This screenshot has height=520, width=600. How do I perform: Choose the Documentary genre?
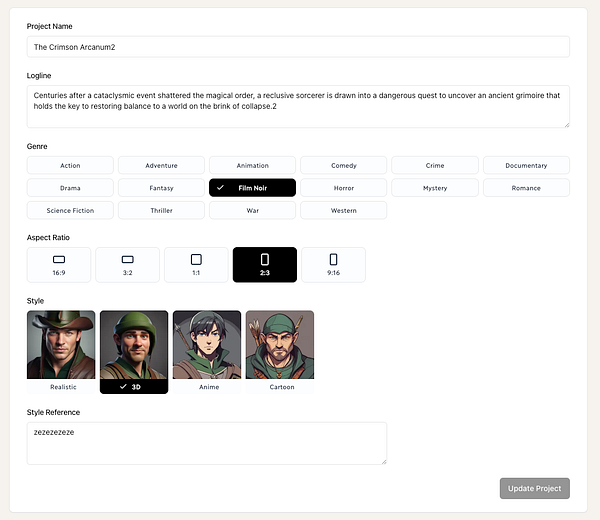click(x=526, y=165)
